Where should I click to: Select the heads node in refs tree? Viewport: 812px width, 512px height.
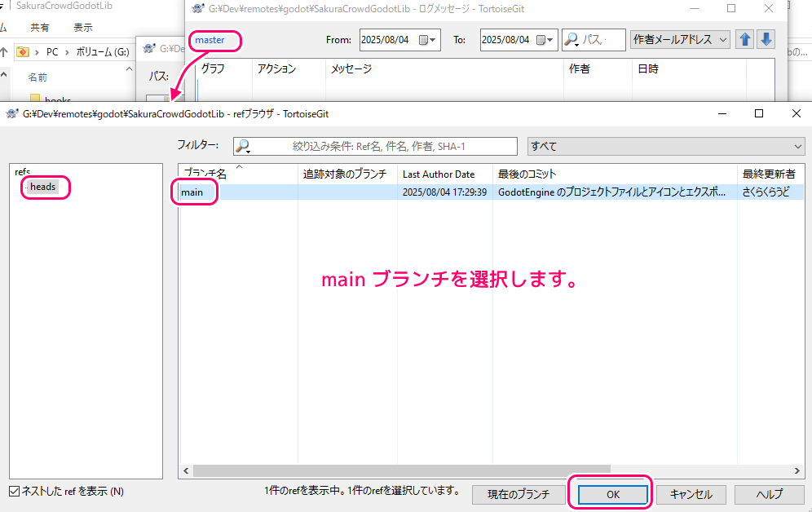tap(43, 187)
